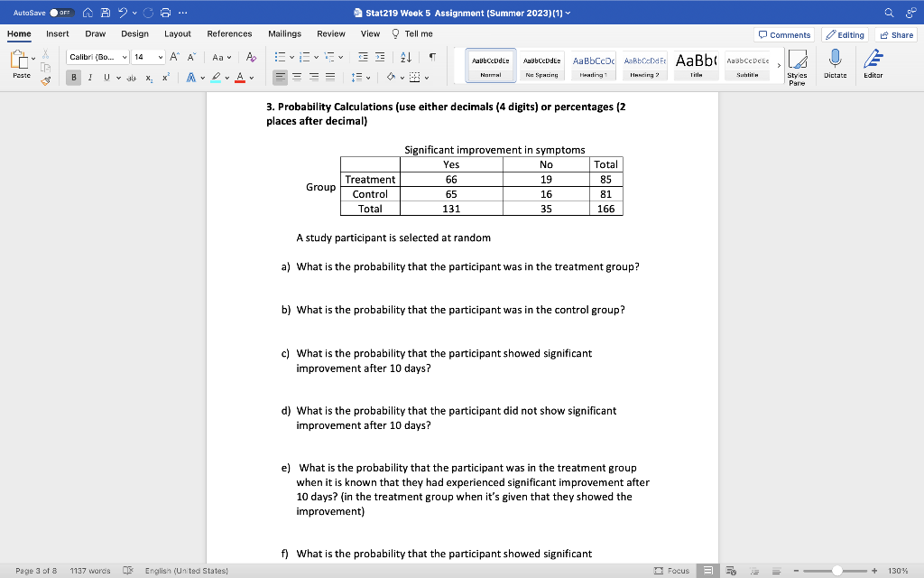Toggle italic formatting

click(90, 77)
